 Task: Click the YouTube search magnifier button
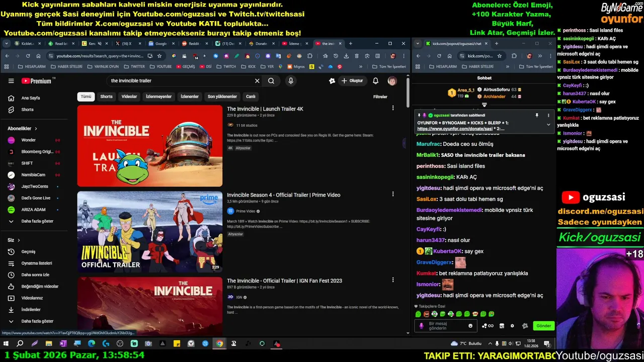[x=271, y=81]
